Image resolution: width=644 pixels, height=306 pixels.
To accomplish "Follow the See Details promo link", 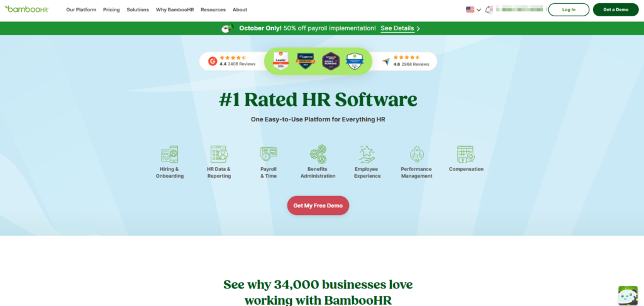I will (400, 28).
